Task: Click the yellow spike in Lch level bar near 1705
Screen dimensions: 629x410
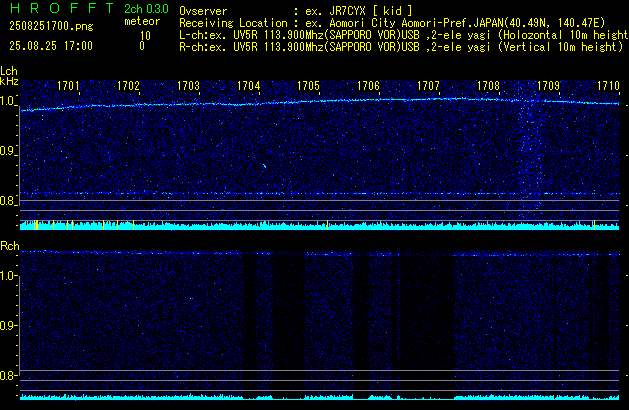Action: coord(327,225)
